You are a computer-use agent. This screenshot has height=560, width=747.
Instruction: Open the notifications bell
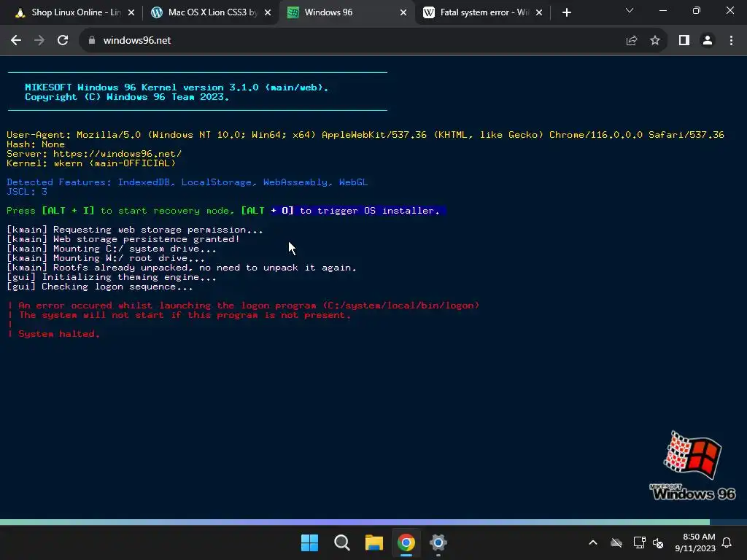(727, 542)
